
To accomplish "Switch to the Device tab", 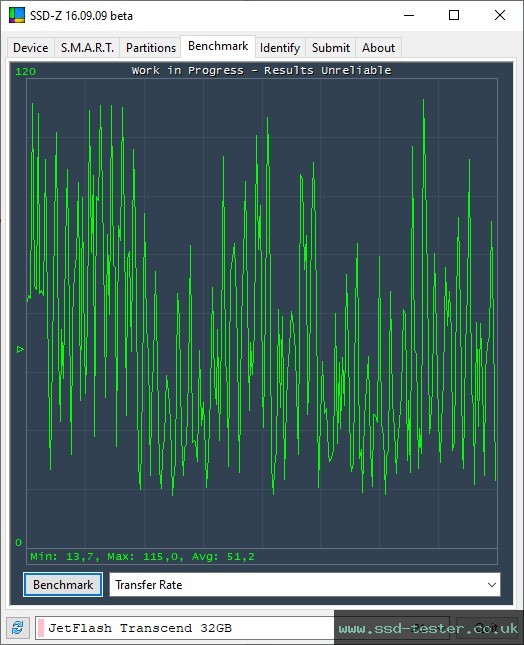I will point(31,48).
